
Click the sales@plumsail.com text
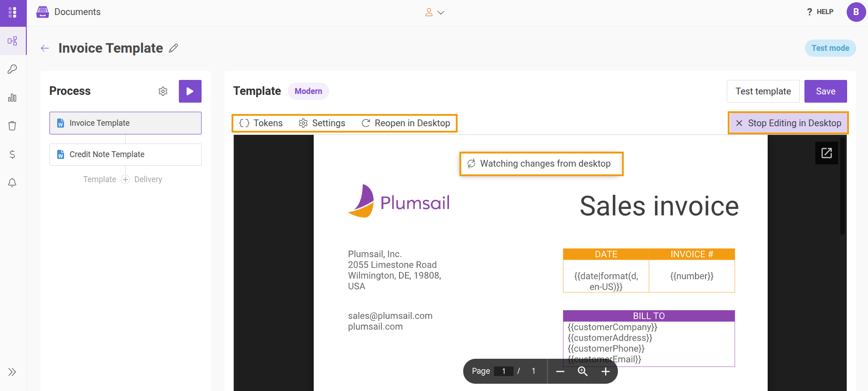390,316
